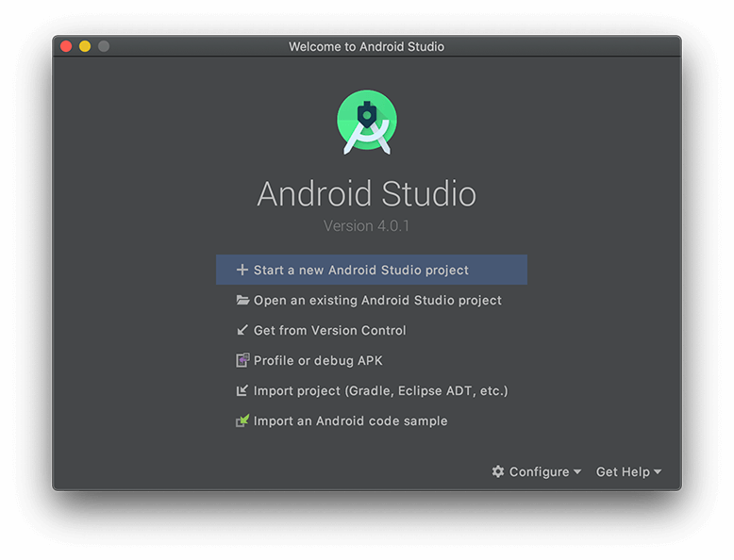
Task: Select Import project (Gradle, Eclipse ADT, etc.)
Action: 372,390
